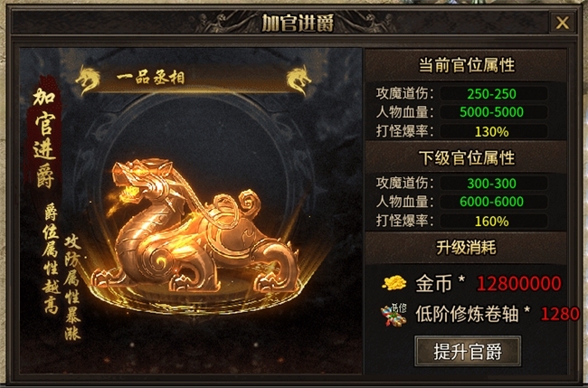The height and width of the screenshot is (388, 588).
Task: Close the 加官进爵 window
Action: tap(562, 23)
